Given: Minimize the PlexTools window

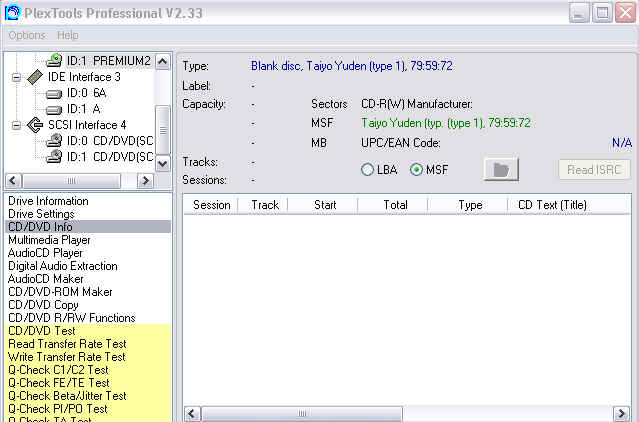Looking at the screenshot, I should pos(579,13).
